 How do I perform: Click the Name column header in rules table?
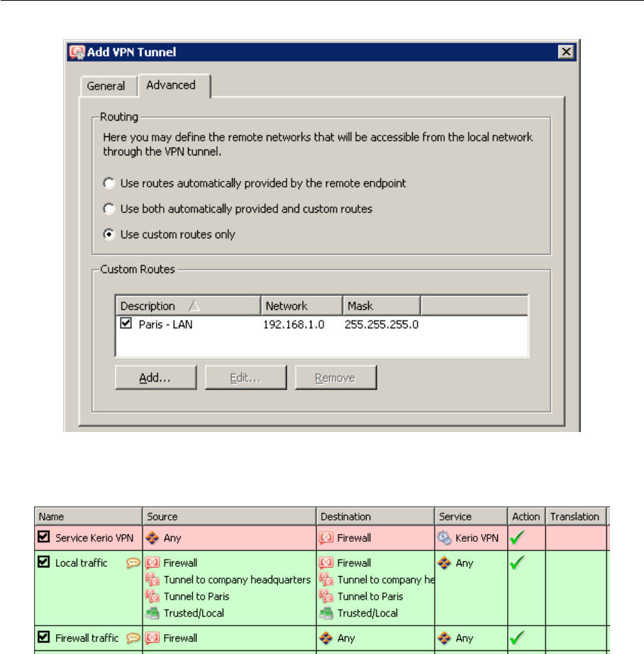89,517
